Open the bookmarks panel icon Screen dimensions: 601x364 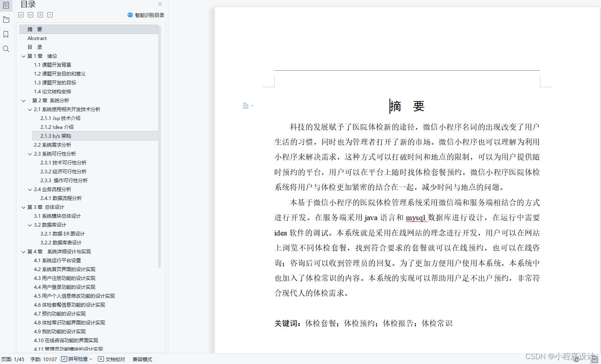[x=6, y=34]
